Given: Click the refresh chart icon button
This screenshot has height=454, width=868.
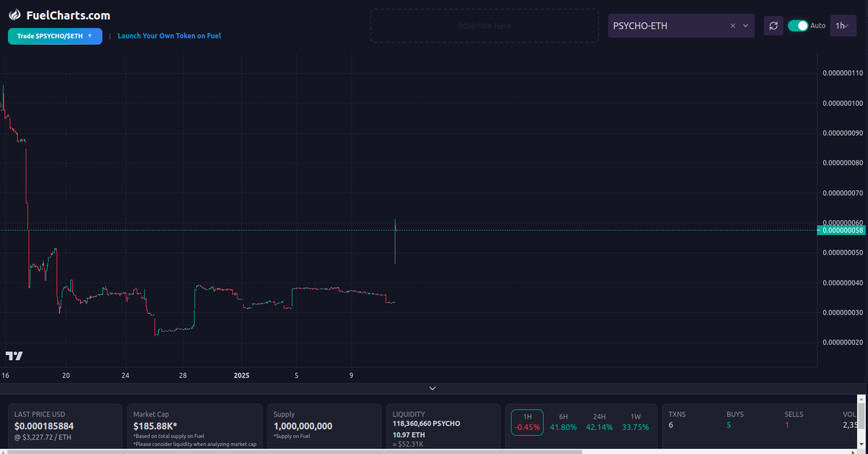Looking at the screenshot, I should coord(773,26).
